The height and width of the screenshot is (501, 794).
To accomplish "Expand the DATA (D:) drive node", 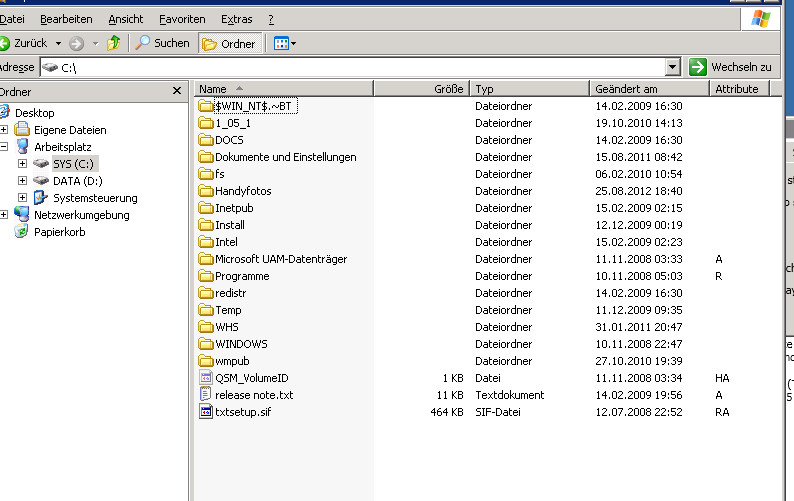I will (x=22, y=181).
